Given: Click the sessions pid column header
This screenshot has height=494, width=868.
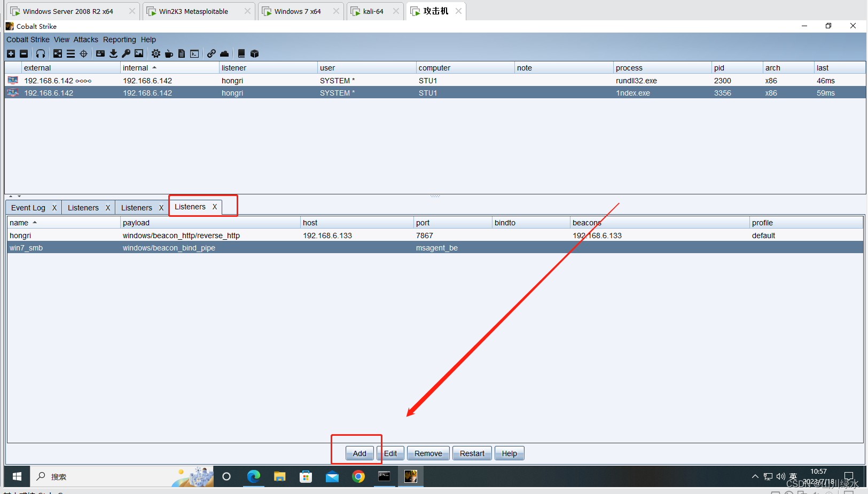Looking at the screenshot, I should pos(737,68).
